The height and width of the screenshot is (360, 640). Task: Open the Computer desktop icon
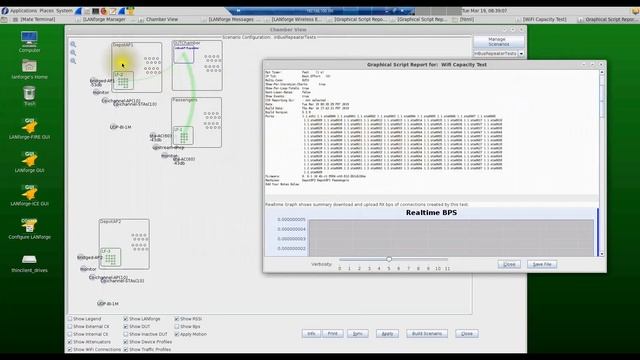click(x=29, y=42)
